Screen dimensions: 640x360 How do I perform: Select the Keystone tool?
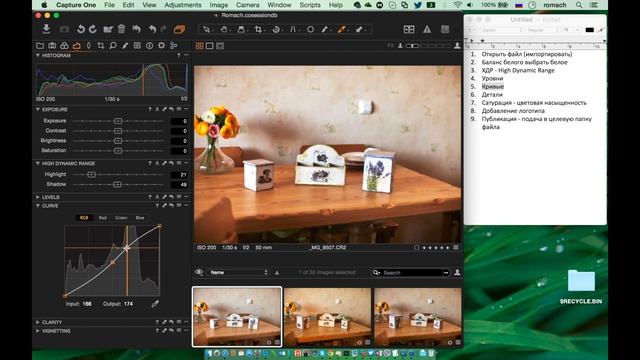coord(293,29)
